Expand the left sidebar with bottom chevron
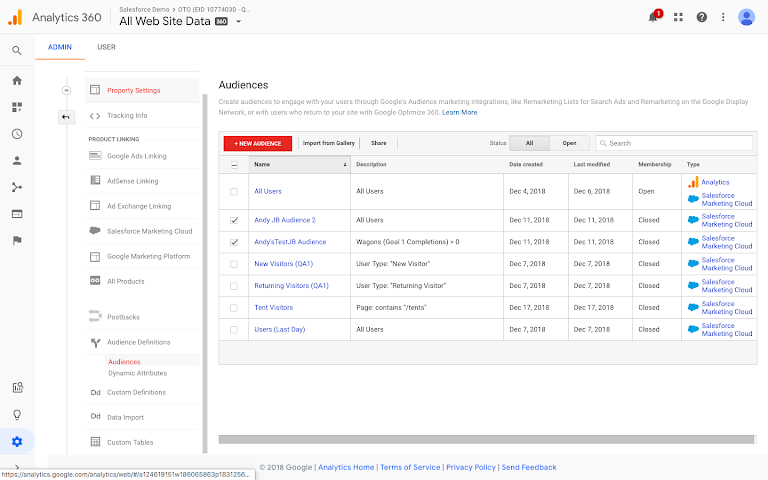Screen dimensions: 768x480 pyautogui.click(x=17, y=467)
